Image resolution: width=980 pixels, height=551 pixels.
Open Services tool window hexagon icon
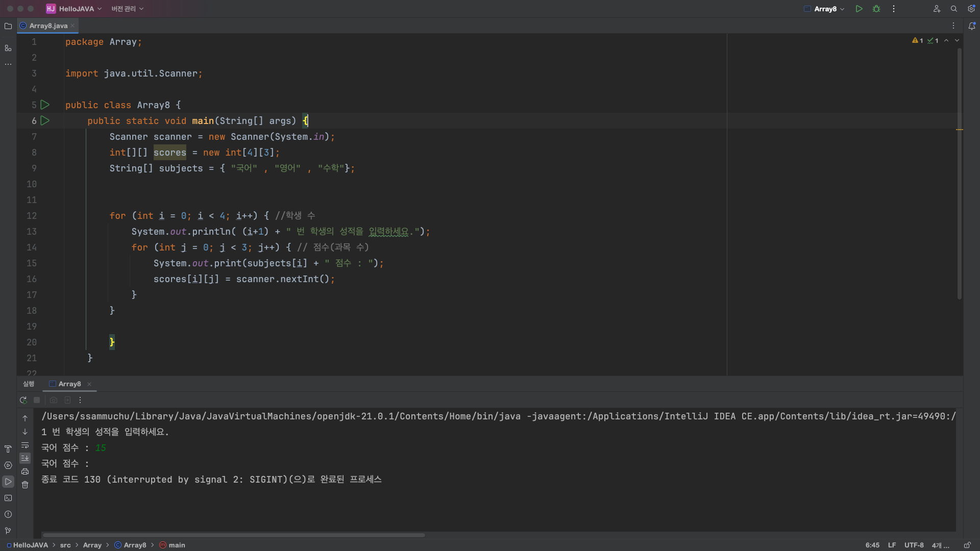tap(8, 465)
